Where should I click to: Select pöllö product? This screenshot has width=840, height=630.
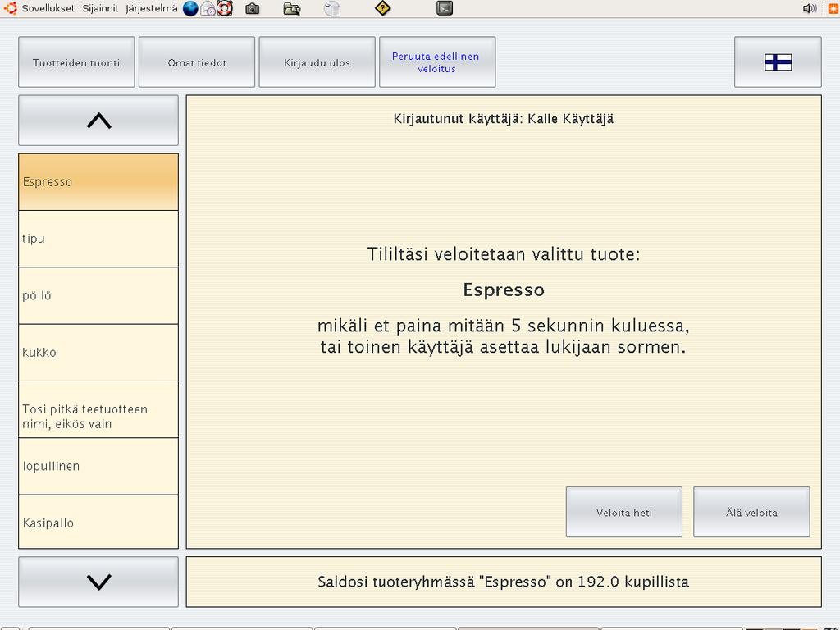point(98,295)
